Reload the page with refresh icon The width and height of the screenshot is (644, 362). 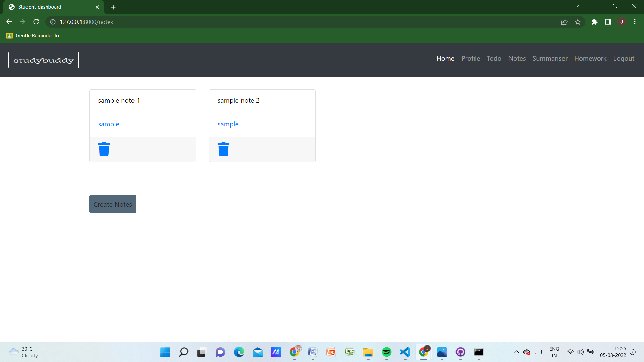coord(36,22)
